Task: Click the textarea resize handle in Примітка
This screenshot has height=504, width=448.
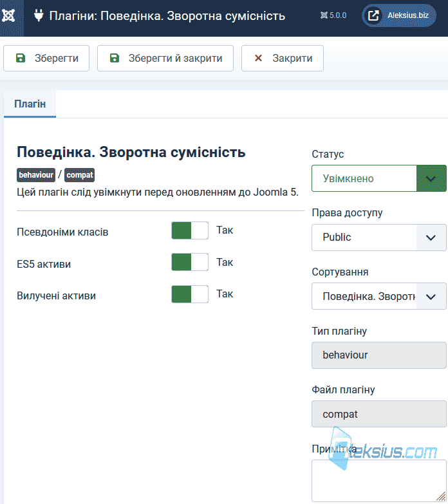Action: (x=441, y=497)
